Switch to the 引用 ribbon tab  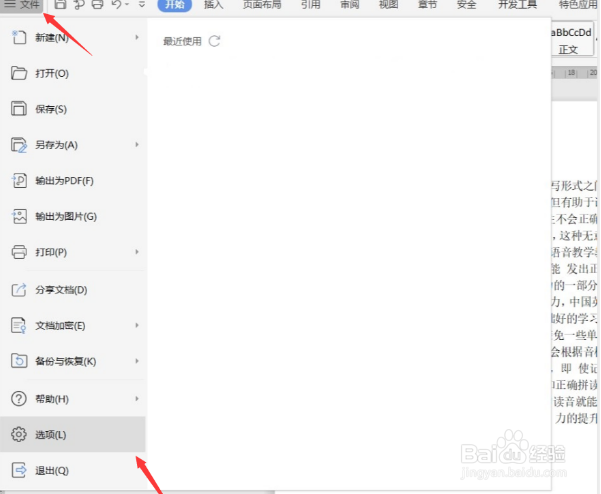(310, 5)
